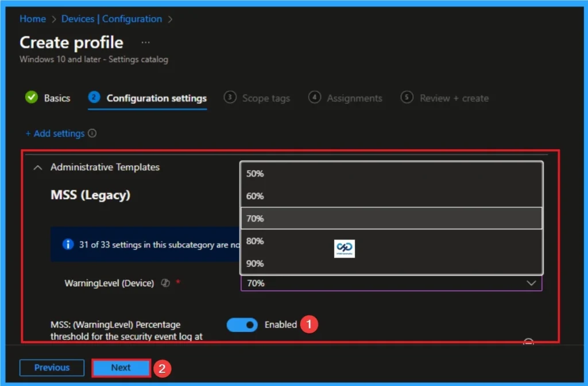Click the Previous button
588x386 pixels.
click(52, 368)
